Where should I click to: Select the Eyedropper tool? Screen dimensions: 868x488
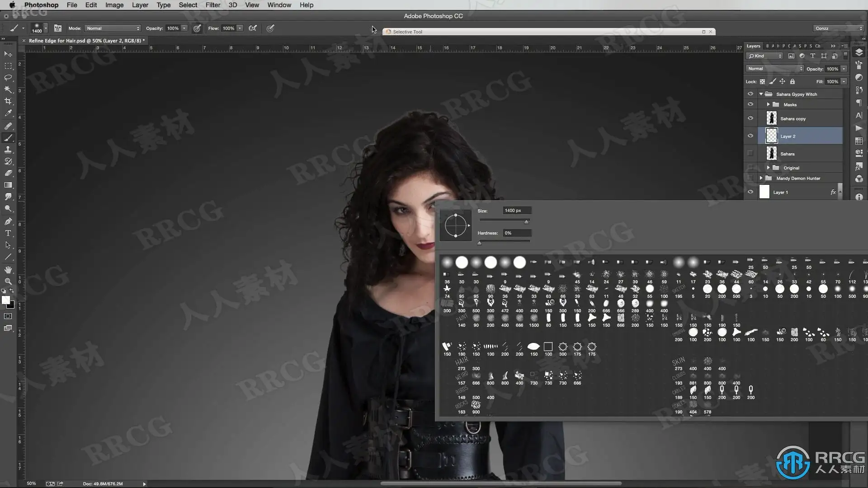(8, 113)
